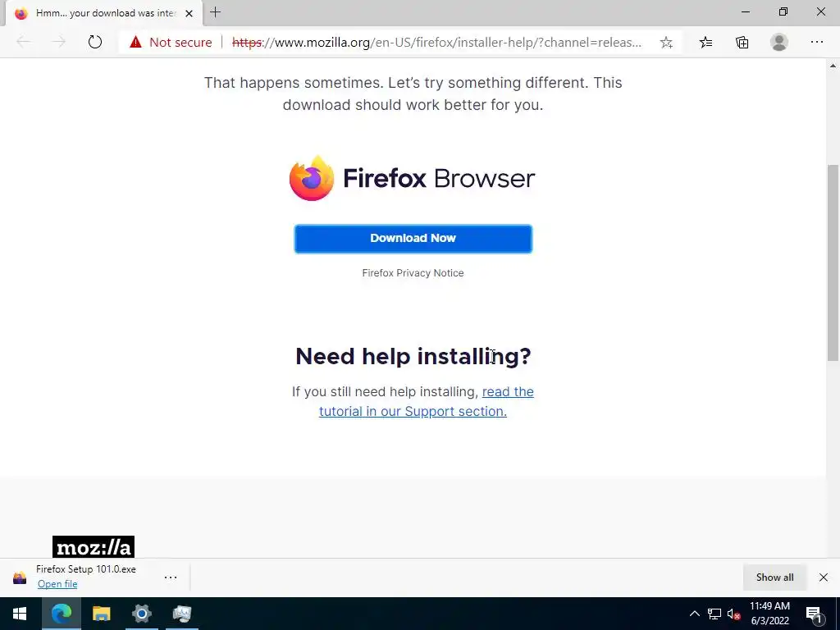Reload the page with the refresh icon
The width and height of the screenshot is (840, 630).
click(95, 42)
